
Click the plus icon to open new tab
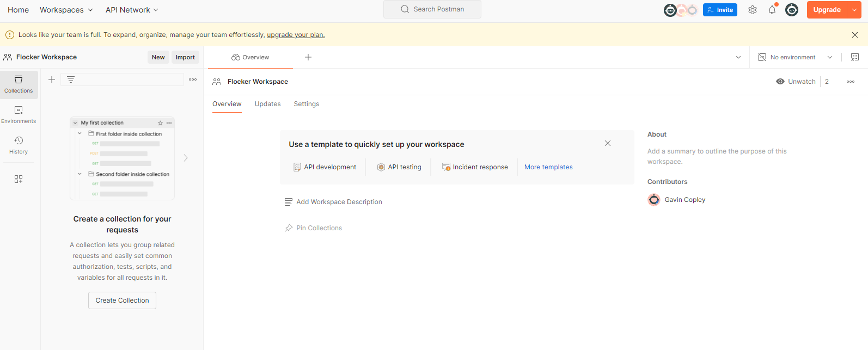click(x=308, y=57)
